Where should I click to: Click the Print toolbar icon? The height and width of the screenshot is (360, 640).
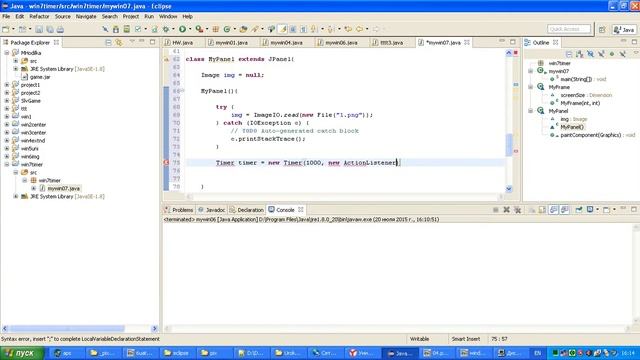(x=60, y=29)
